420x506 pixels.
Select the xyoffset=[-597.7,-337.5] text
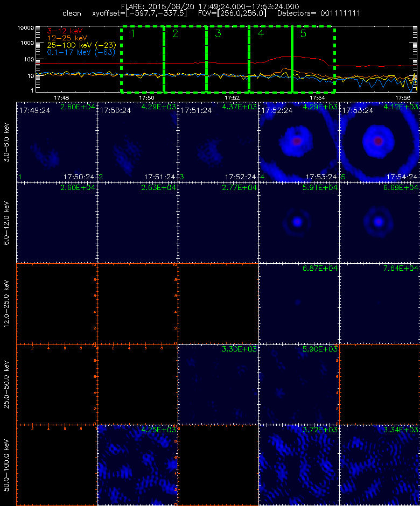tap(139, 13)
